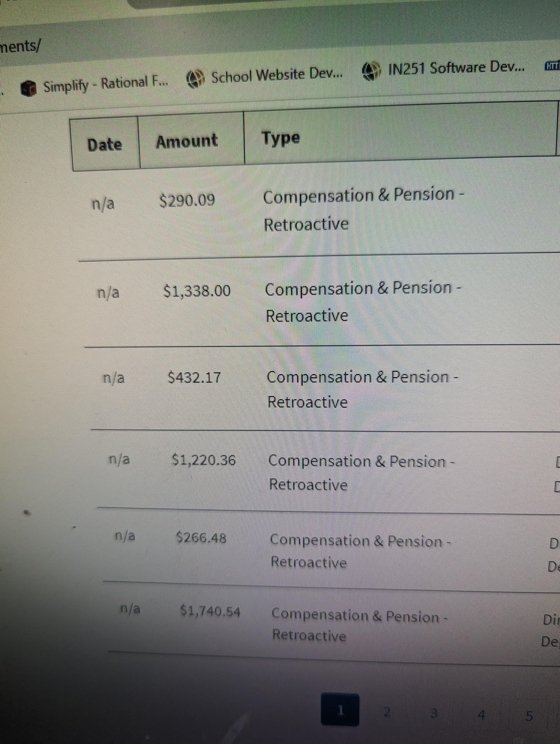
Task: Select current page 1 in pagination
Action: click(x=340, y=709)
